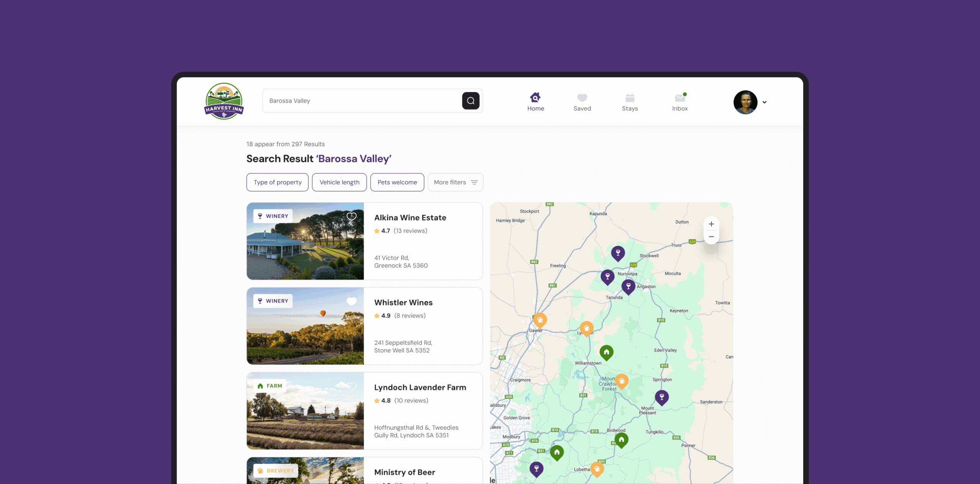Select brewery pin at Gawler on map
Image resolution: width=980 pixels, height=484 pixels.
pyautogui.click(x=540, y=320)
